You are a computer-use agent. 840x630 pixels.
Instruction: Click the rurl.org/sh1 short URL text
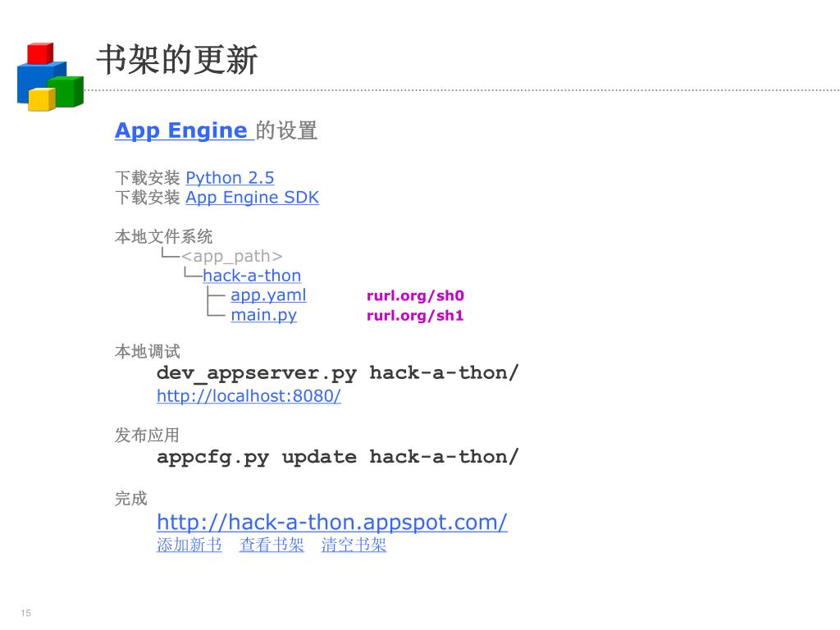click(415, 316)
